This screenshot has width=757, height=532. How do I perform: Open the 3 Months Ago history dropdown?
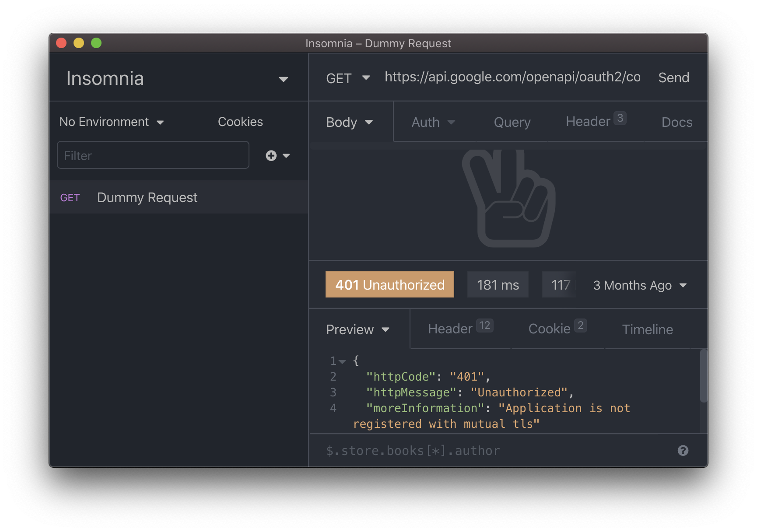(640, 285)
